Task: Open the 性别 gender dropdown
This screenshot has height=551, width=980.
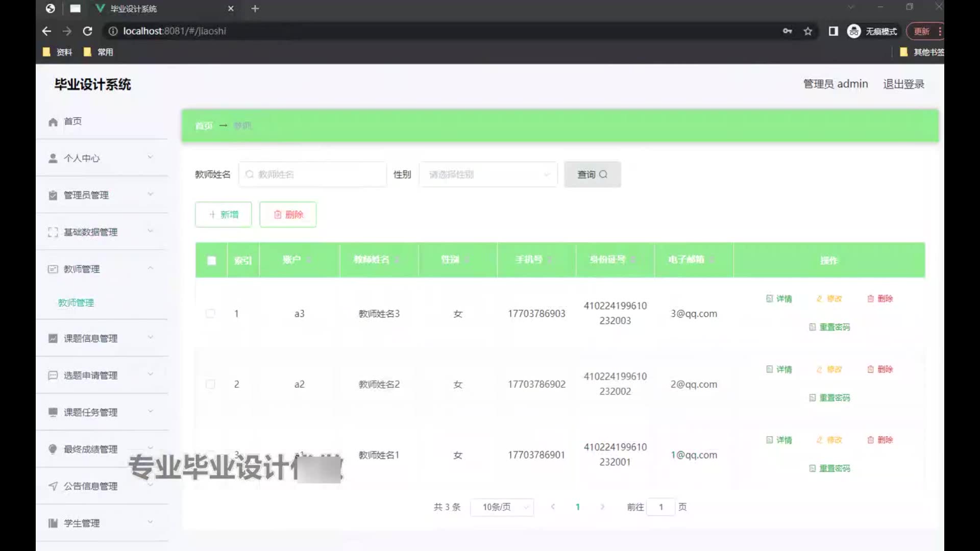Action: (488, 174)
